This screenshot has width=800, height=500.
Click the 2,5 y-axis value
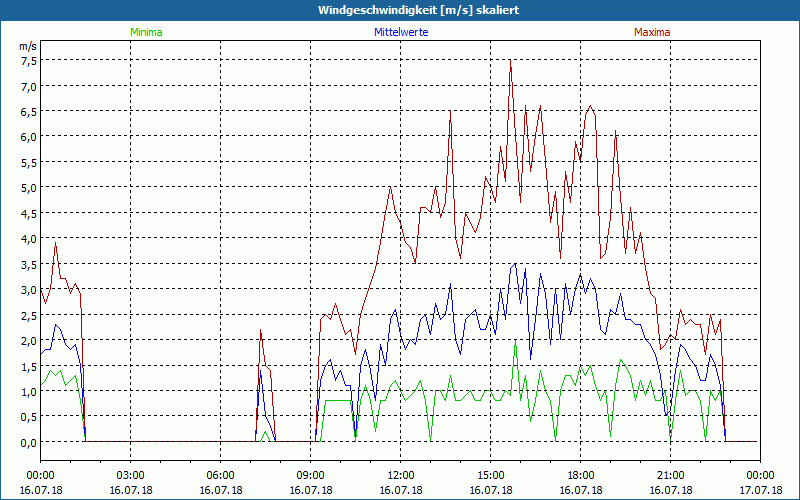29,315
